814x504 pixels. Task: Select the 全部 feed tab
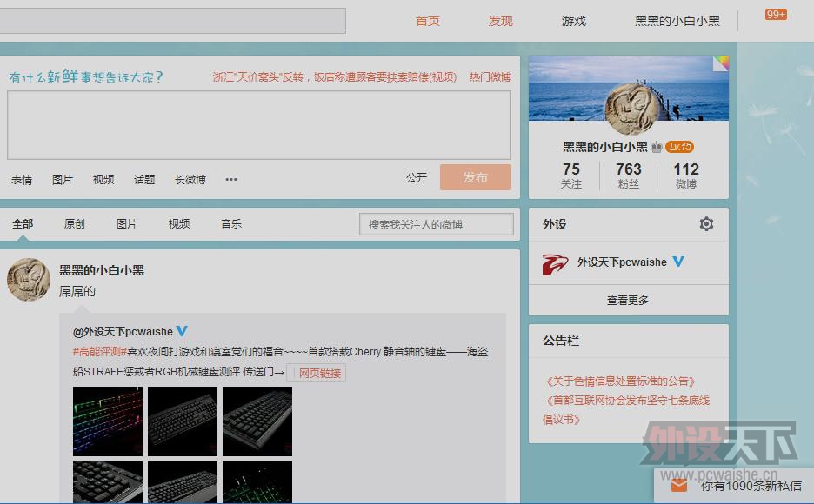tap(23, 224)
